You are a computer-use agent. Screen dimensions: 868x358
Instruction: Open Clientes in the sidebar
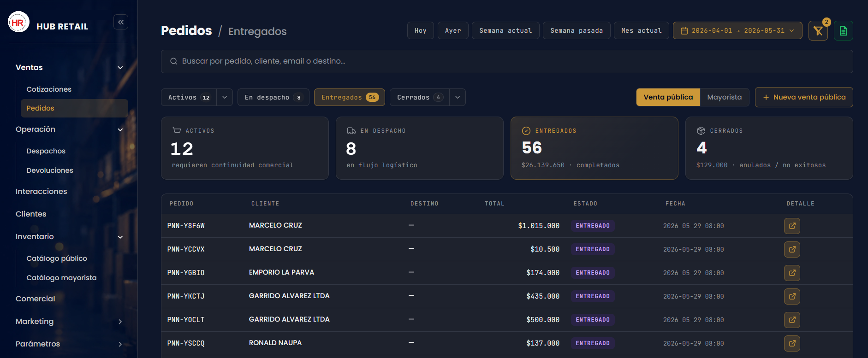[x=31, y=214]
